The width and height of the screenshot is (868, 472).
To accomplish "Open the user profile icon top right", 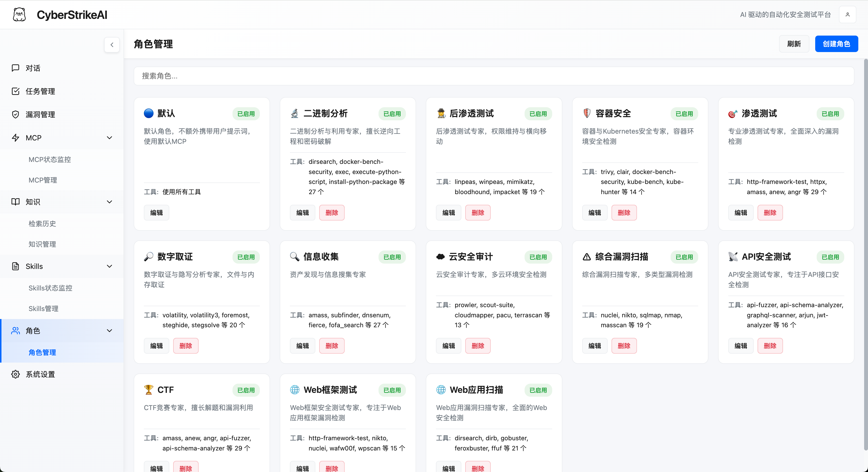I will pos(847,14).
